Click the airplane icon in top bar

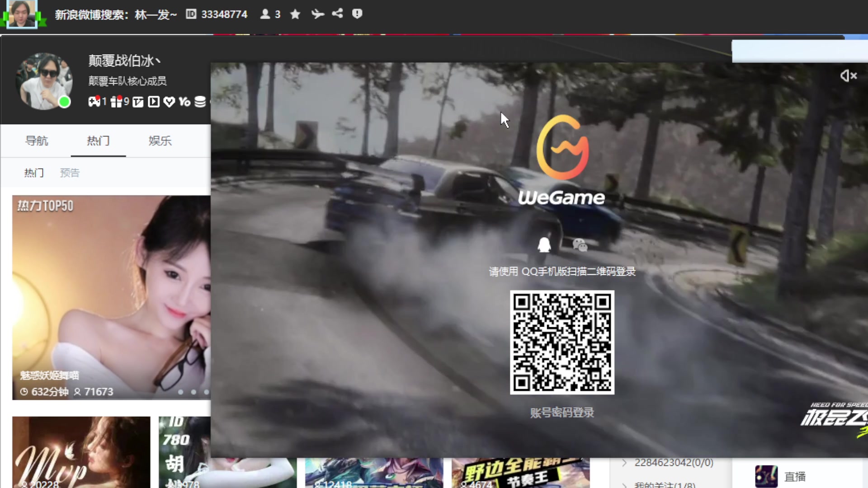point(317,14)
